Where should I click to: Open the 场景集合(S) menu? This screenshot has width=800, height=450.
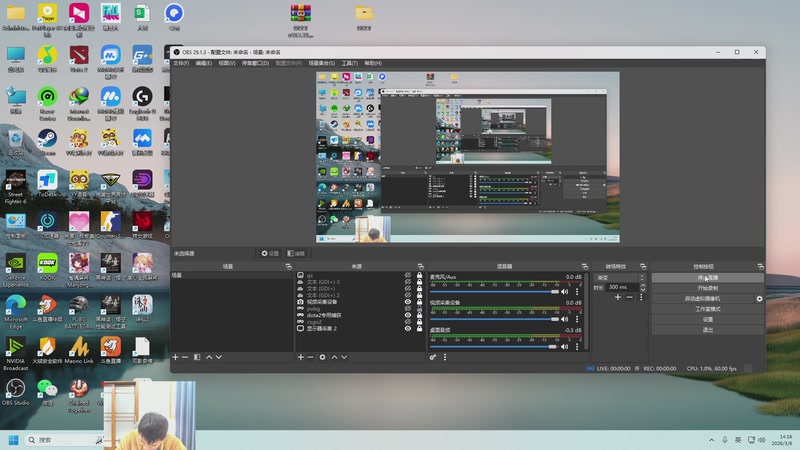click(x=321, y=63)
